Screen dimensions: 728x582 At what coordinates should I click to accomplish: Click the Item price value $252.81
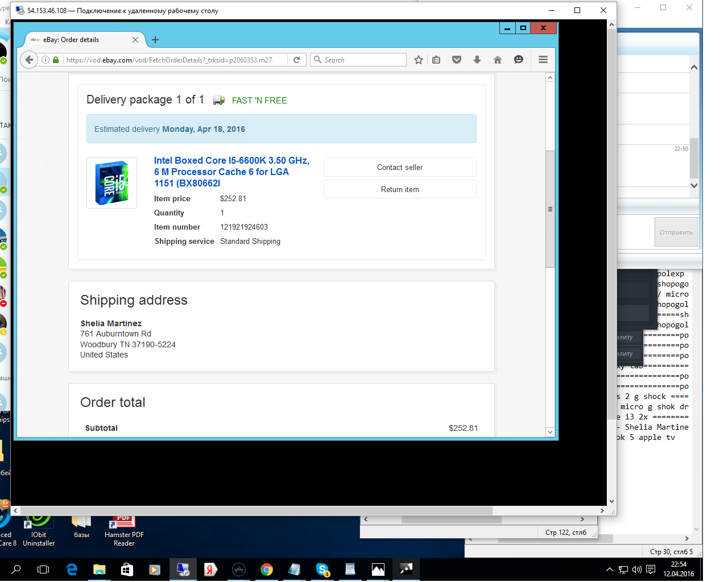click(233, 198)
